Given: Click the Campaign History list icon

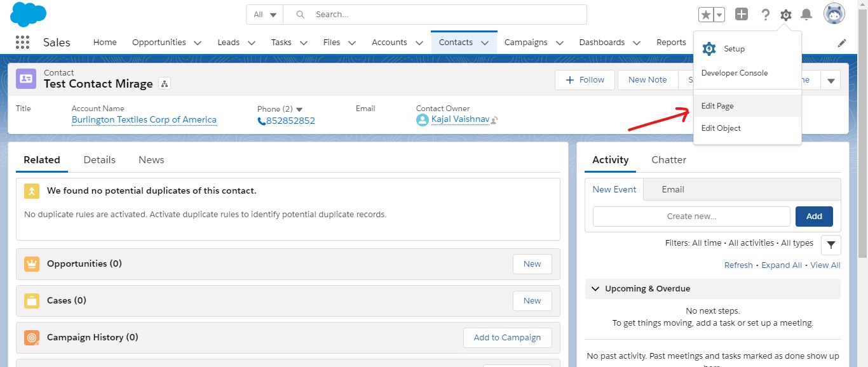Looking at the screenshot, I should click(32, 338).
